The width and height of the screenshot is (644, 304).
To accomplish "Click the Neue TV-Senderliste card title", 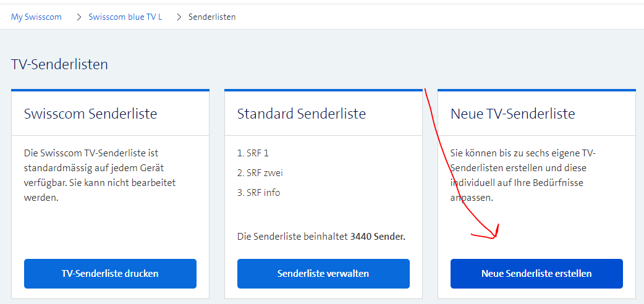I will tap(513, 114).
